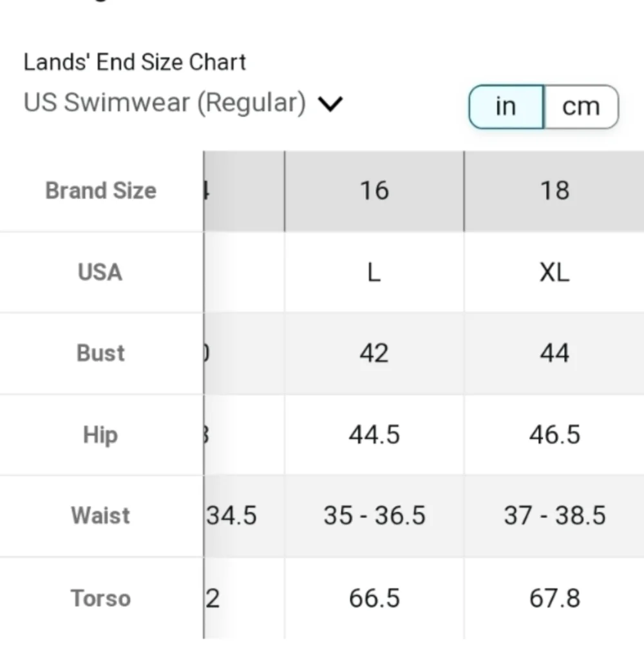Click the Torso row label
Screen dimensions: 644x647
point(100,598)
